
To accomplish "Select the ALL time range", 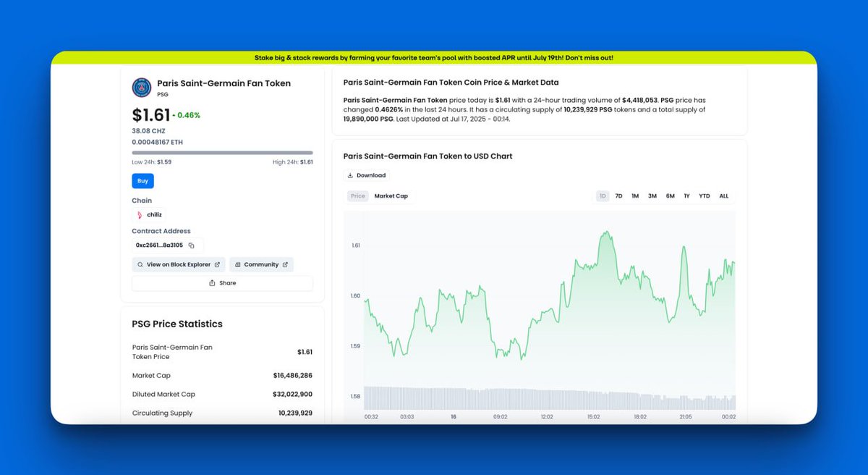I will point(724,196).
